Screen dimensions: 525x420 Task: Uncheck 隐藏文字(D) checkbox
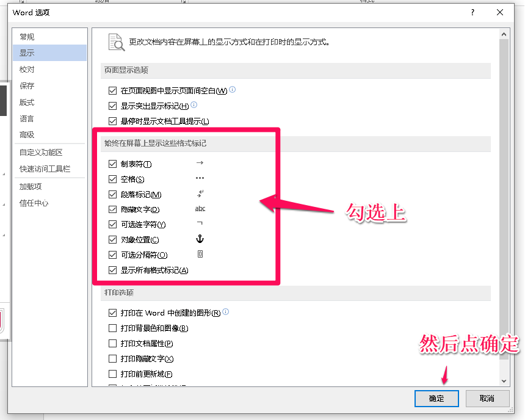coord(112,209)
